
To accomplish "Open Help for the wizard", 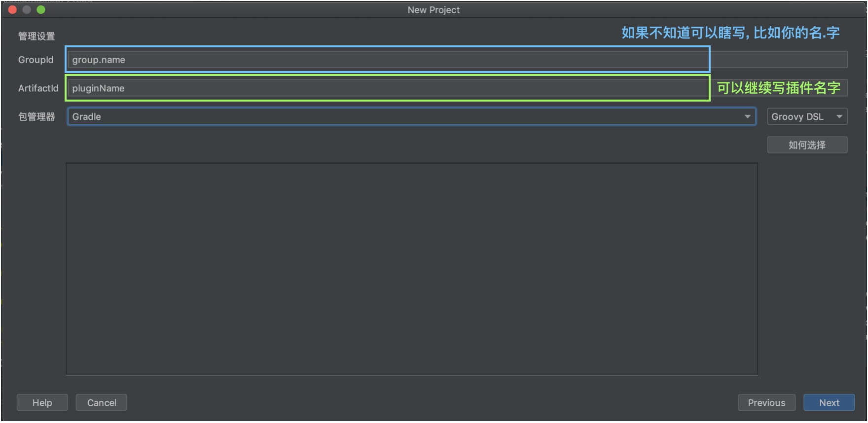I will [x=42, y=403].
